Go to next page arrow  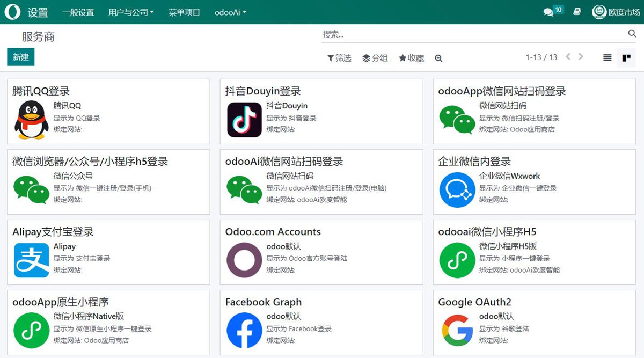[x=581, y=57]
